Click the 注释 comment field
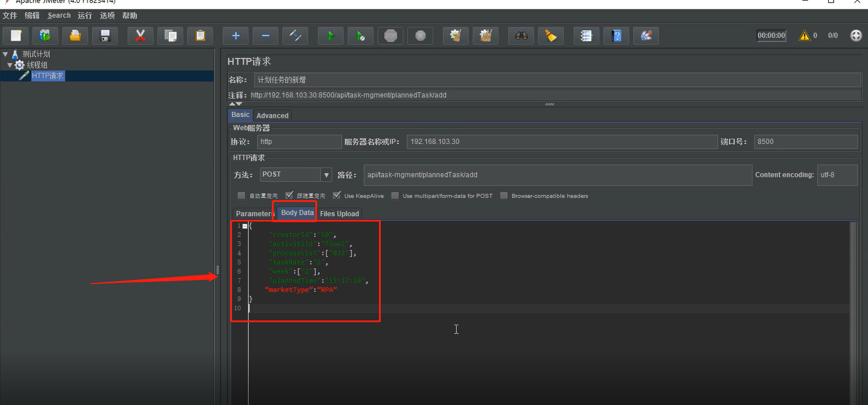The height and width of the screenshot is (405, 868). (554, 95)
